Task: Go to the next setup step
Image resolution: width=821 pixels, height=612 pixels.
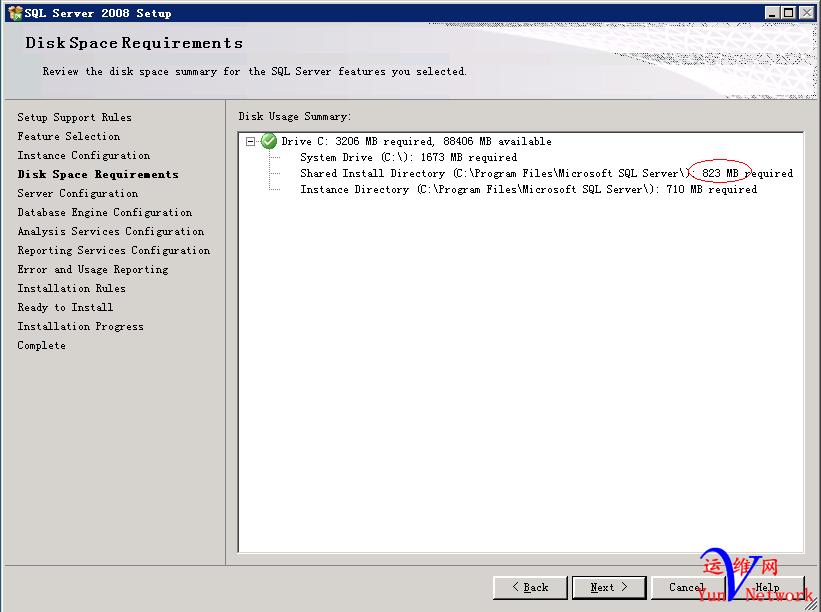Action: point(609,587)
